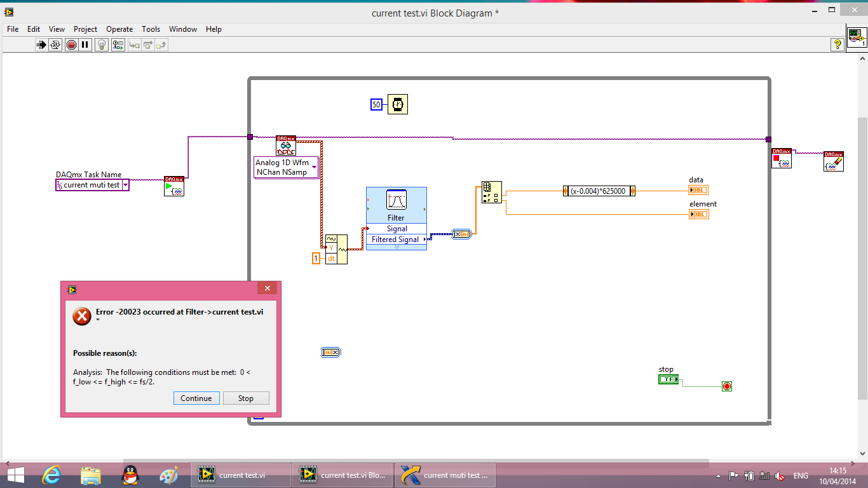
Task: Click the 'current muti test' task name field
Action: point(92,185)
